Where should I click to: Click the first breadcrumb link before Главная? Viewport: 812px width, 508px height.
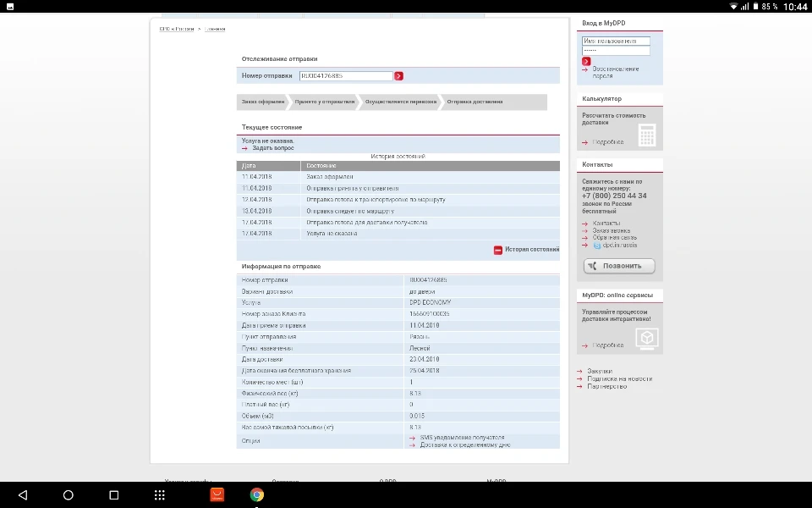click(177, 29)
